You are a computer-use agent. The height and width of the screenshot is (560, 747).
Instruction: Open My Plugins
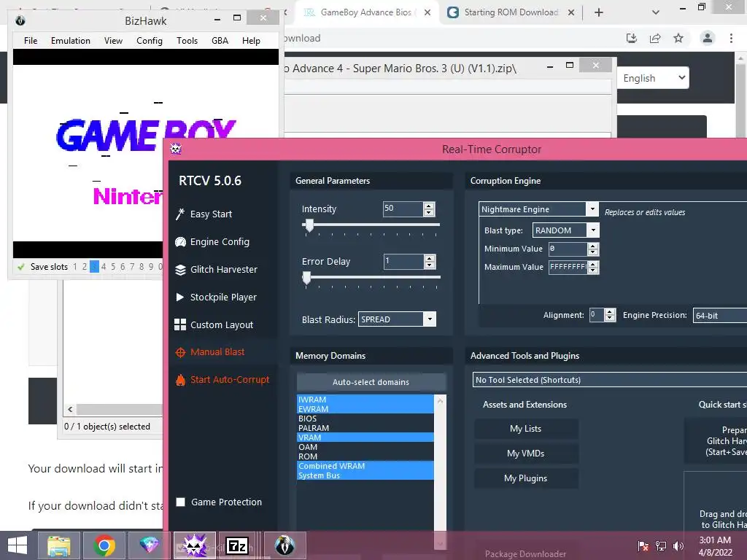point(525,478)
